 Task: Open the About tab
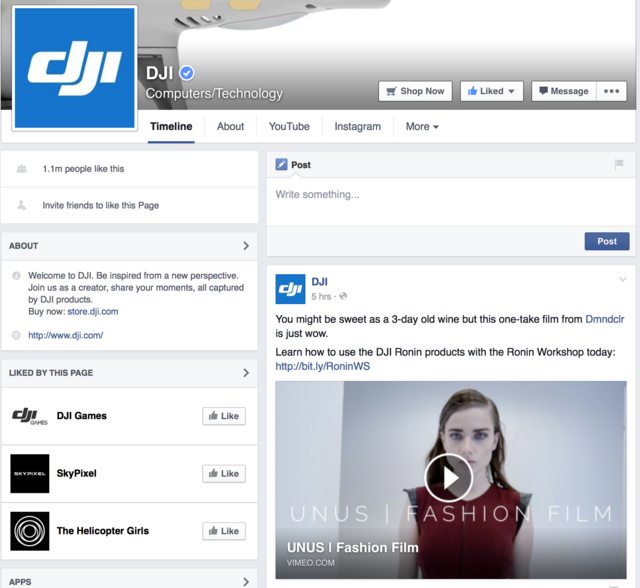tap(230, 126)
